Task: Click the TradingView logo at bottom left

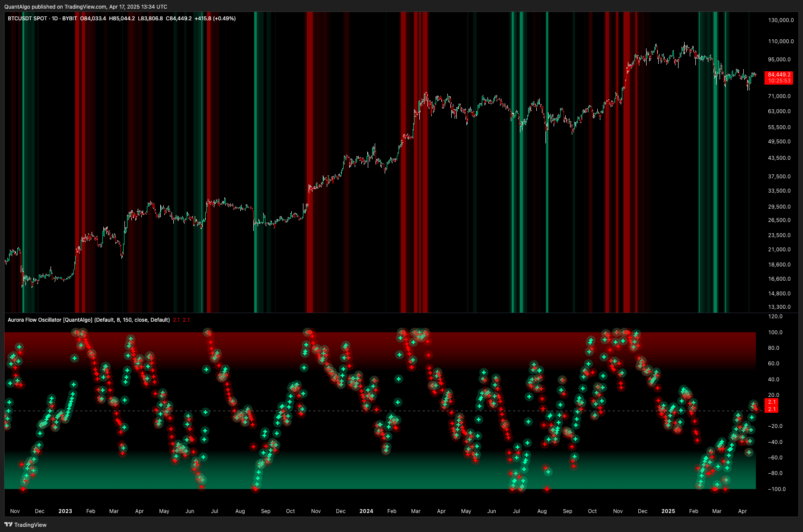Action: click(25, 525)
